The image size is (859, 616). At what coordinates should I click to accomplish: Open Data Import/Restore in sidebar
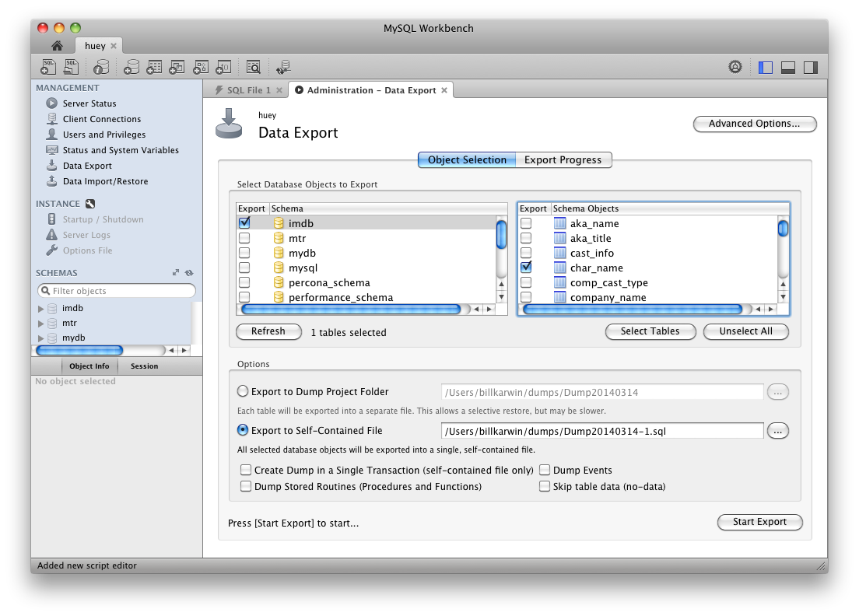[105, 181]
